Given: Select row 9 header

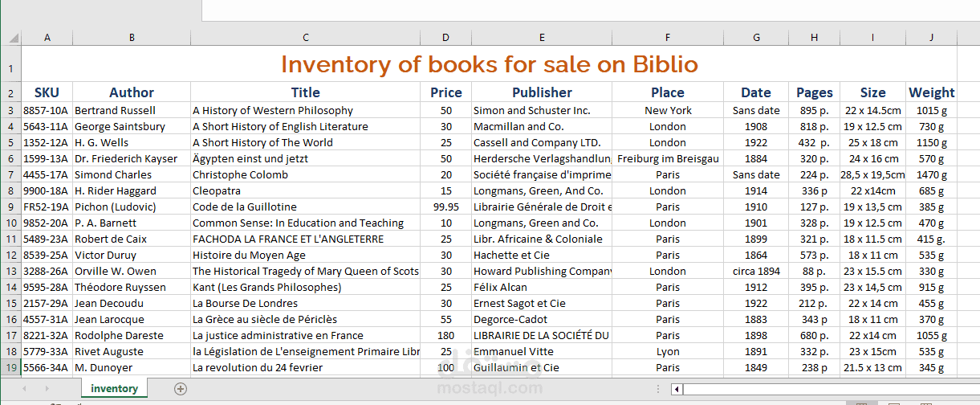Looking at the screenshot, I should (x=10, y=207).
